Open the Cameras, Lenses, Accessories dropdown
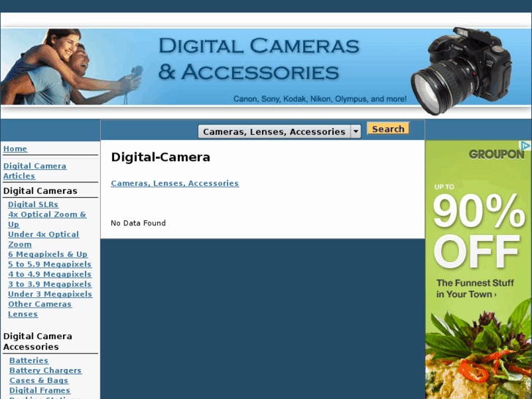Image resolution: width=532 pixels, height=399 pixels. tap(280, 132)
